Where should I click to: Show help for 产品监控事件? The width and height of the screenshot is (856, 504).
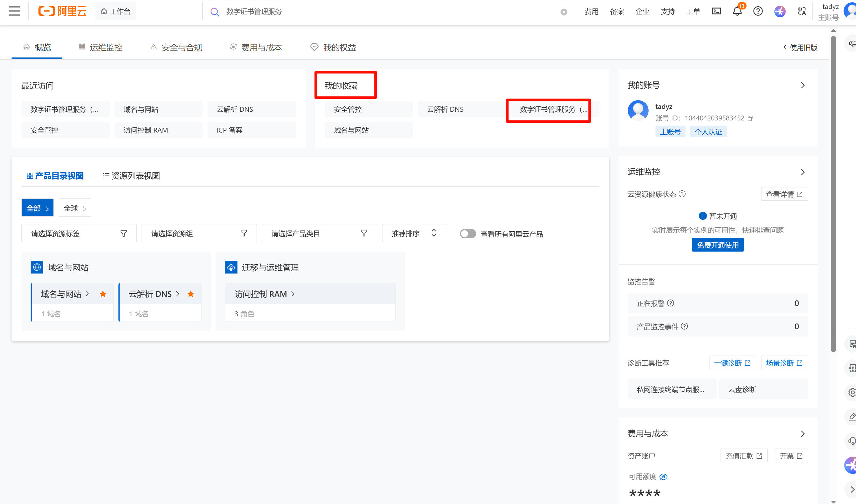684,326
